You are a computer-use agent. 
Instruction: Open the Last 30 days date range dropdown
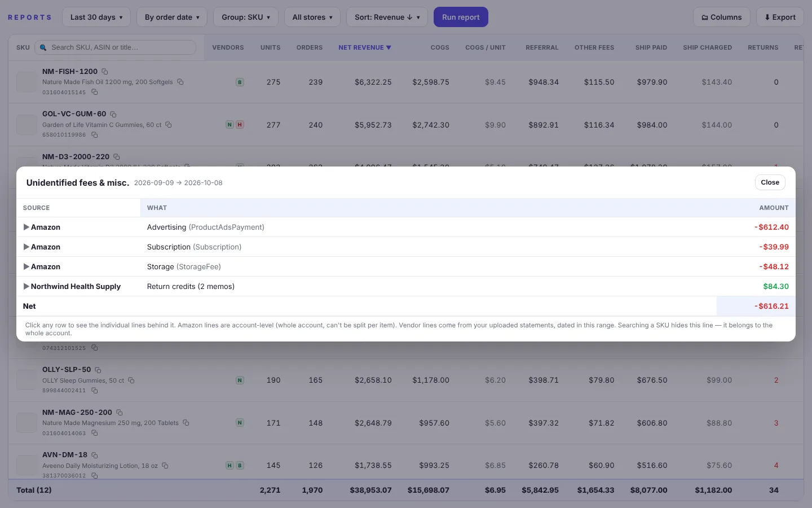(96, 17)
